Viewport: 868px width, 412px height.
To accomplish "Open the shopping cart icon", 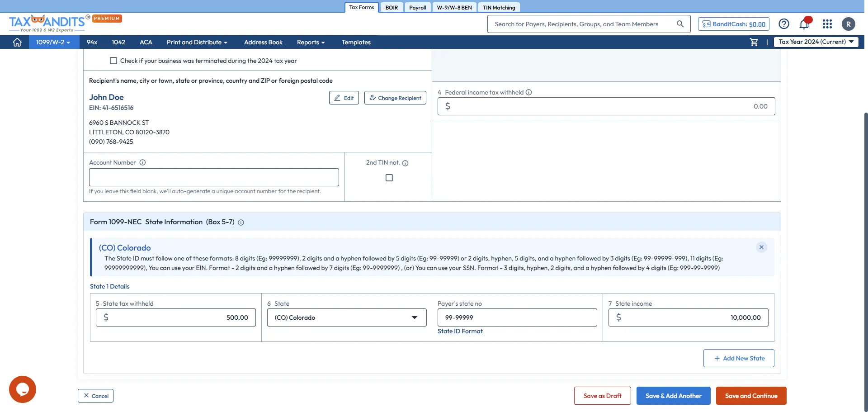I will click(x=754, y=42).
